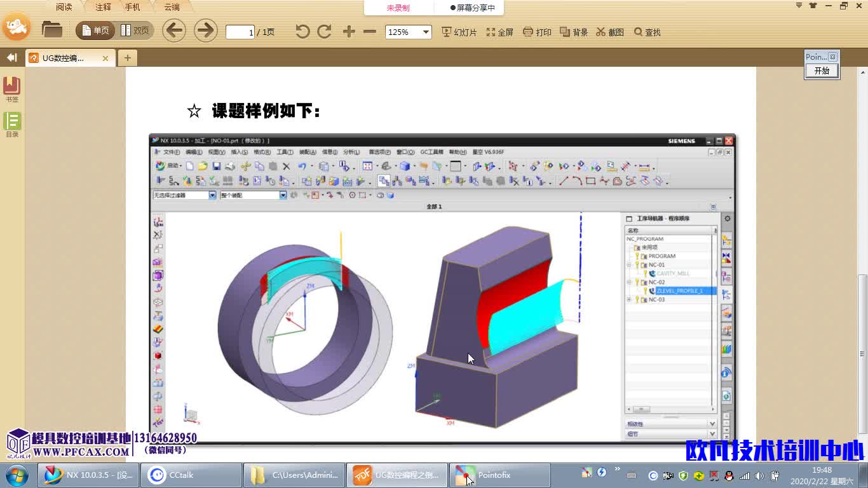Image resolution: width=868 pixels, height=488 pixels.
Task: Switch to single page view (单页)
Action: (95, 30)
